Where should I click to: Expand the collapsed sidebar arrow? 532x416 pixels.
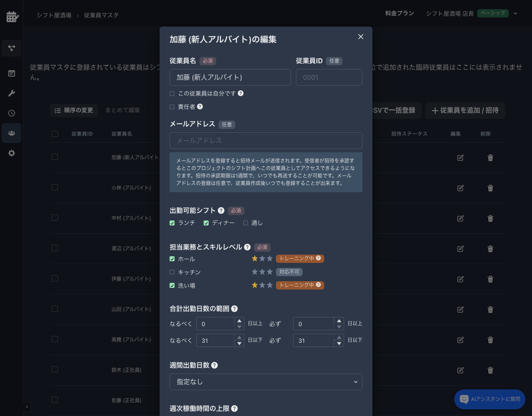27,407
